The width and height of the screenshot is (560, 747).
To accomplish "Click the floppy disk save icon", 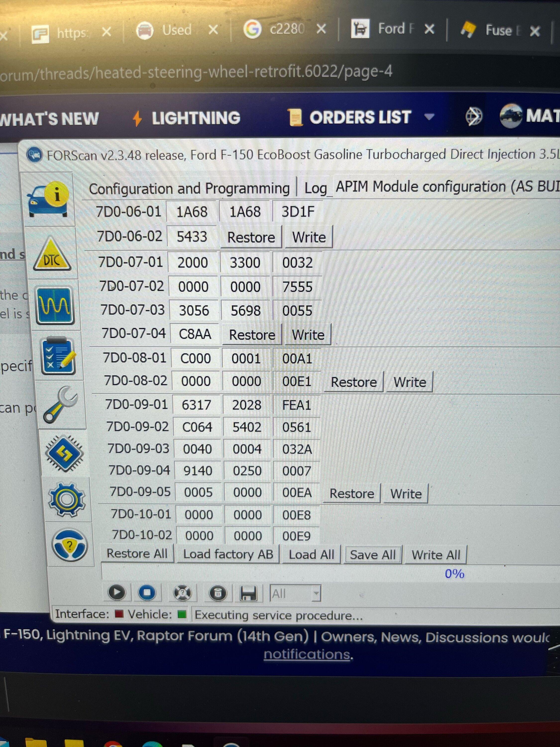I will tap(248, 593).
